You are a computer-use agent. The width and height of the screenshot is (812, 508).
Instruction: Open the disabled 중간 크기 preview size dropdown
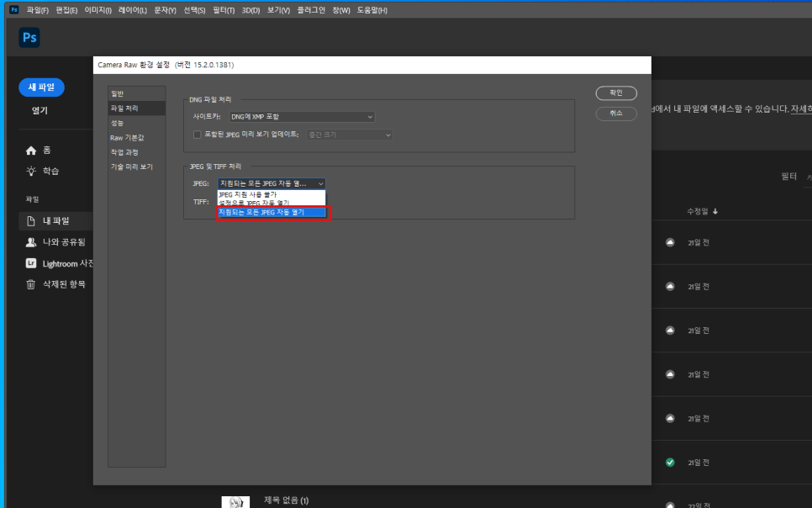[349, 135]
